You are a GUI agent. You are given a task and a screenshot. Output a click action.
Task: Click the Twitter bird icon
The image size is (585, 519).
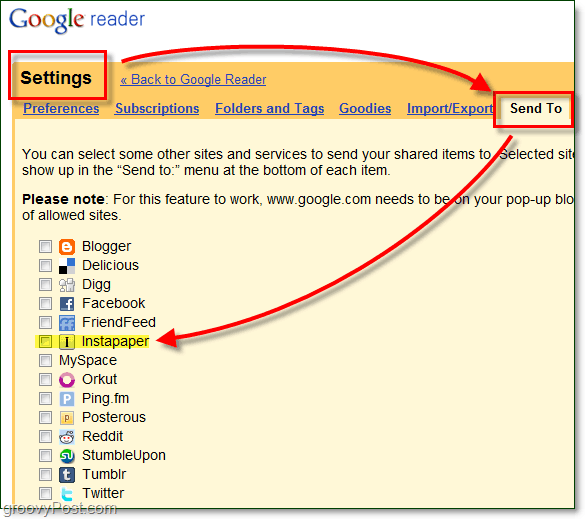point(67,494)
